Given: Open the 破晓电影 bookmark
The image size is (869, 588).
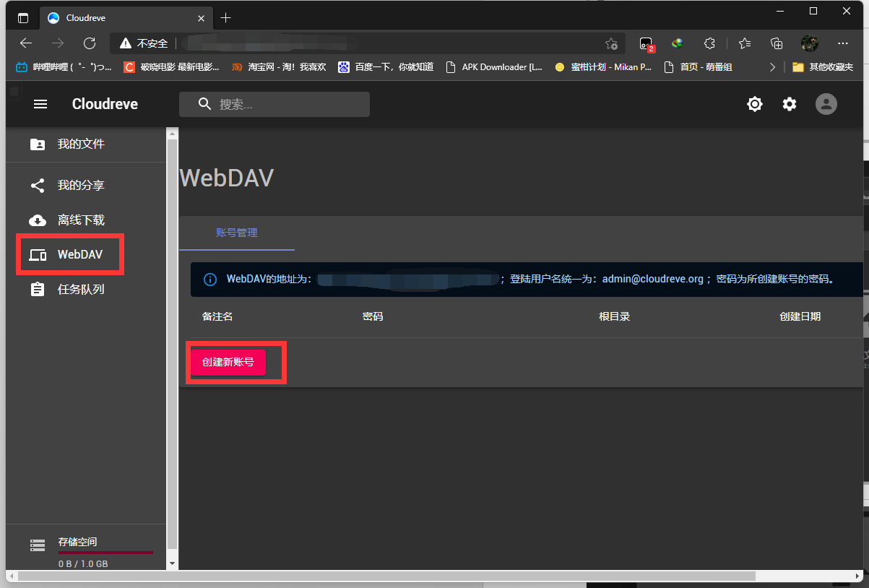Looking at the screenshot, I should click(x=172, y=66).
